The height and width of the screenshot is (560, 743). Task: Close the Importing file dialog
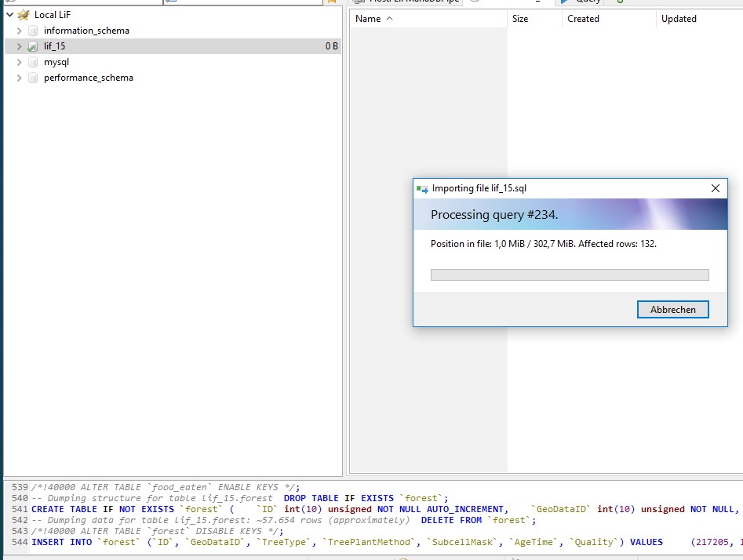coord(715,188)
